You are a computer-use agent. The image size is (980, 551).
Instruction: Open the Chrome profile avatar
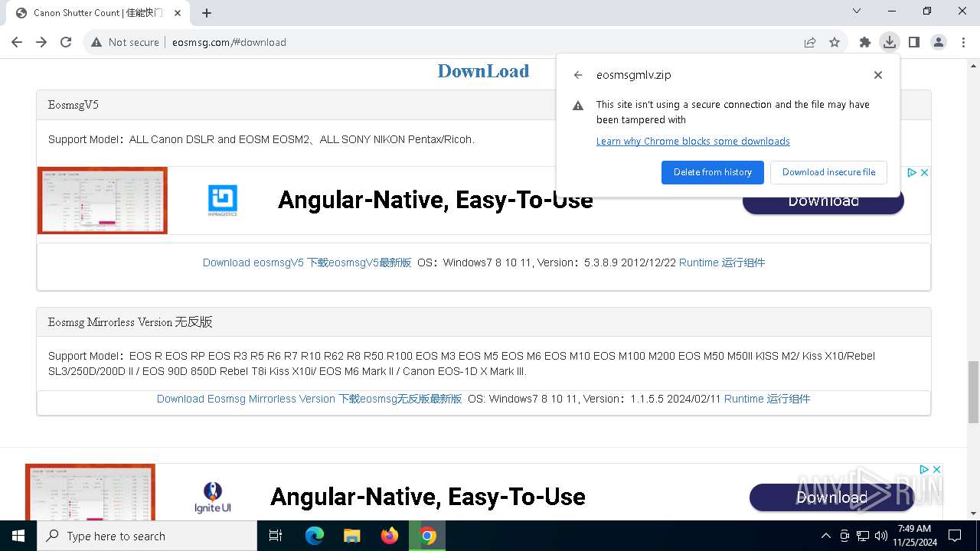coord(939,42)
